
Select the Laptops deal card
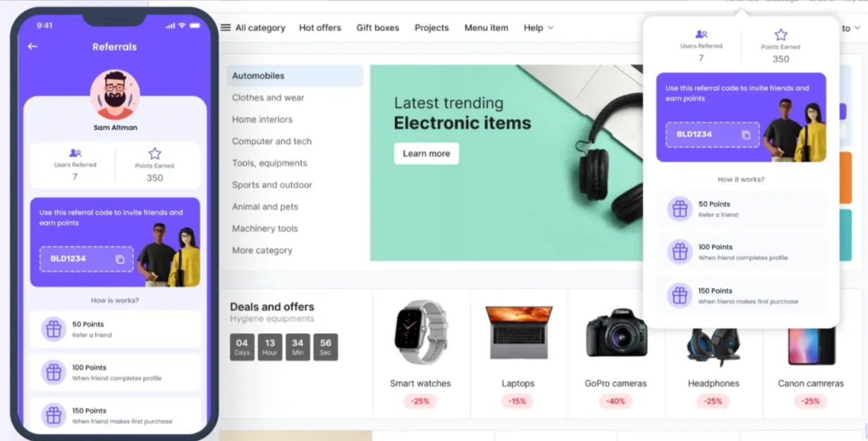point(519,354)
